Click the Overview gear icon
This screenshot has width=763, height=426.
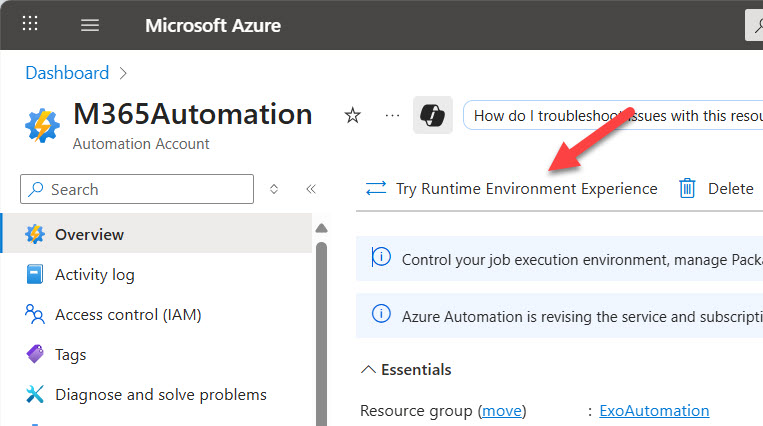click(35, 234)
